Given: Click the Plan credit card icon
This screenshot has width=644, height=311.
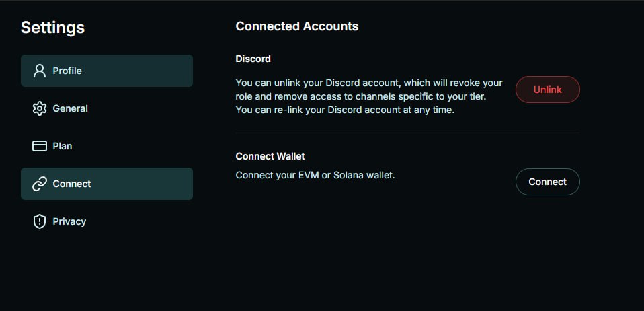Looking at the screenshot, I should click(x=40, y=146).
